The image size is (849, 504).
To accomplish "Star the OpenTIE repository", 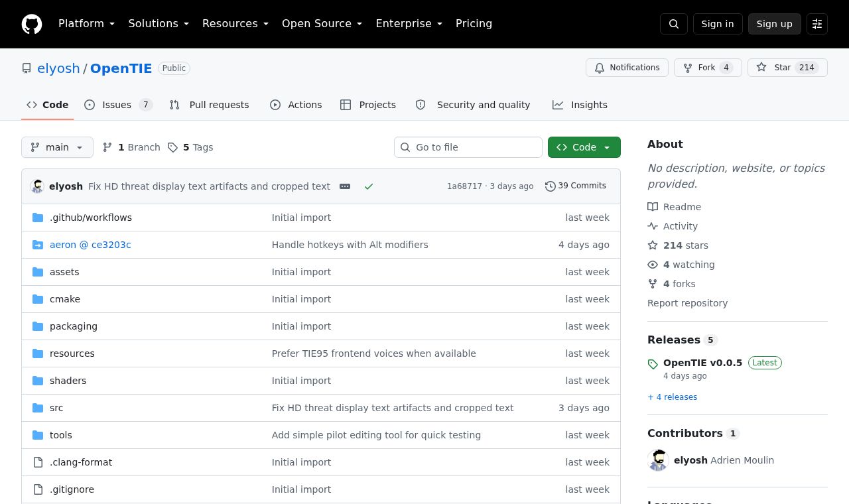I will tap(787, 68).
